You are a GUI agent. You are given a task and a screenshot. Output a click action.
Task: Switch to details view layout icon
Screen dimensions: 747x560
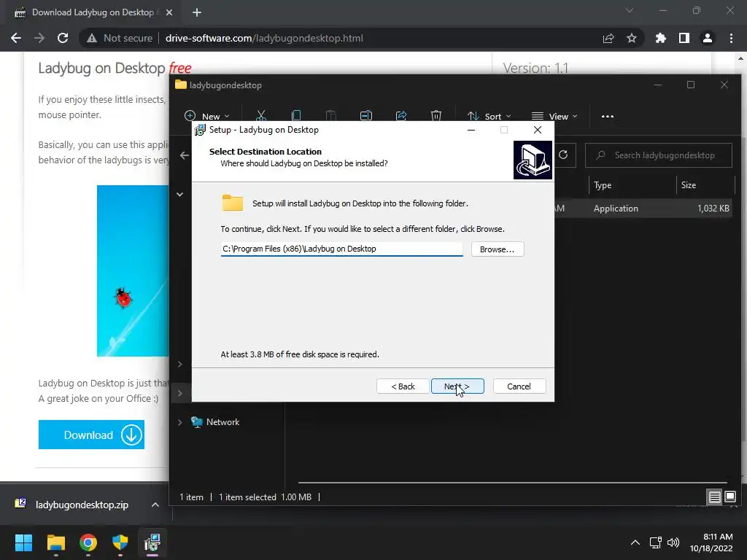point(715,497)
